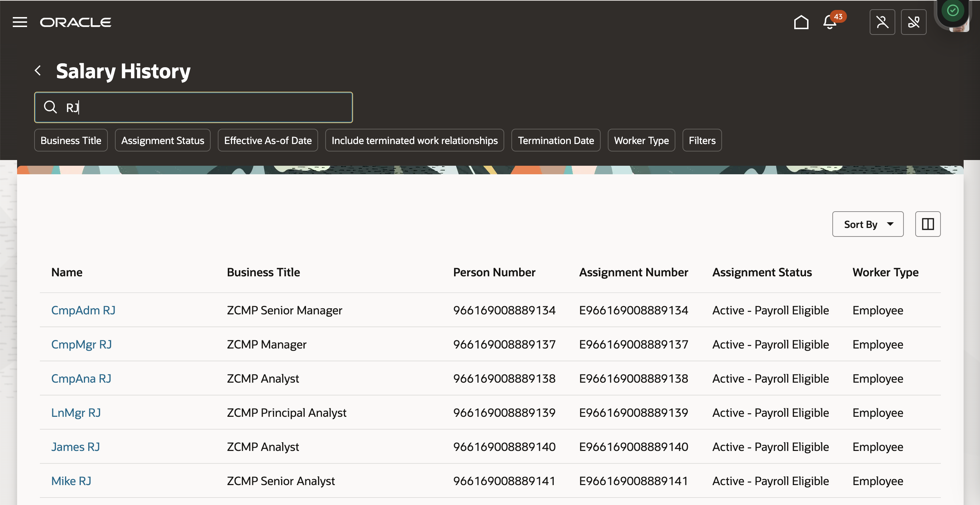The image size is (980, 505).
Task: Select Mike RJ from results list
Action: pyautogui.click(x=72, y=480)
